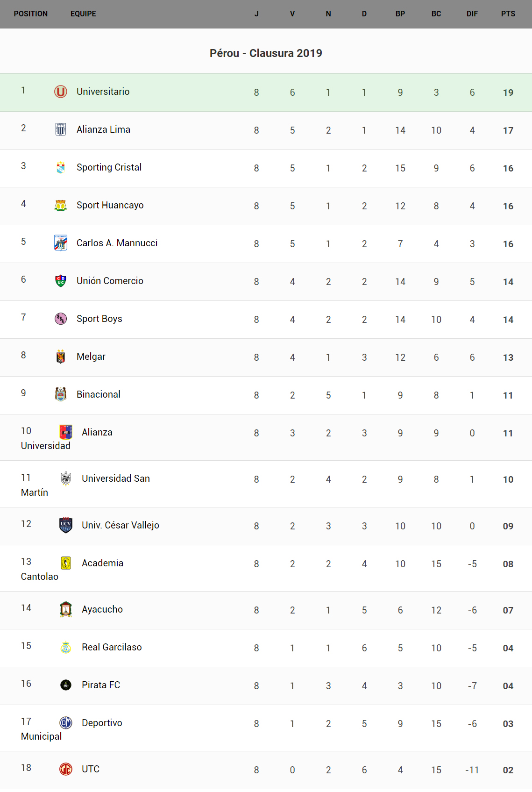Click the Sport Huancayo team crest
The image size is (532, 792).
61,205
